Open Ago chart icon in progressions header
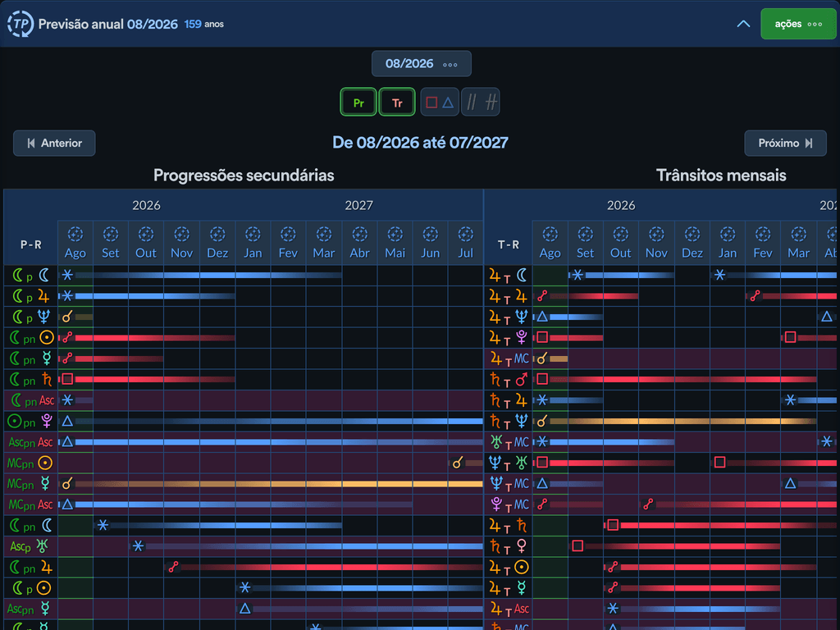 pos(75,234)
